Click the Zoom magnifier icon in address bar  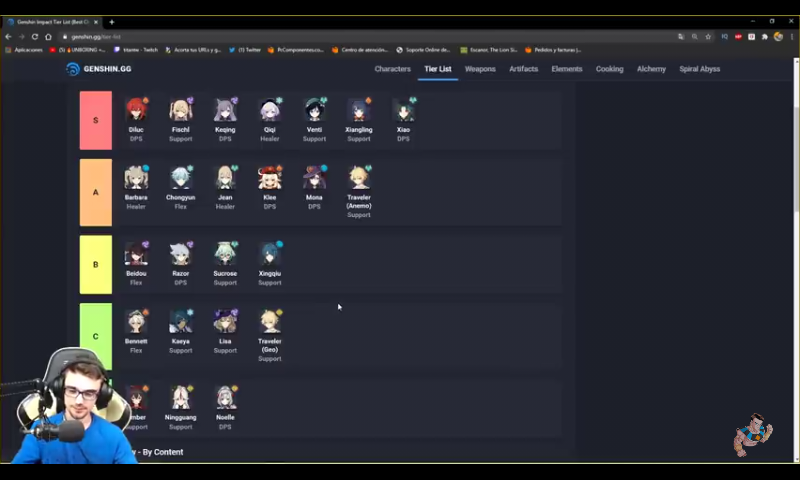pyautogui.click(x=694, y=37)
